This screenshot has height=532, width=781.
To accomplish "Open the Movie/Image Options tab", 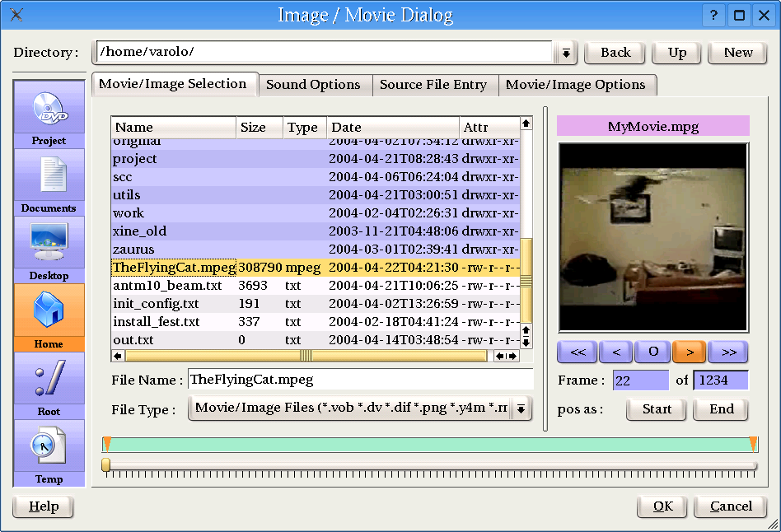I will (575, 85).
